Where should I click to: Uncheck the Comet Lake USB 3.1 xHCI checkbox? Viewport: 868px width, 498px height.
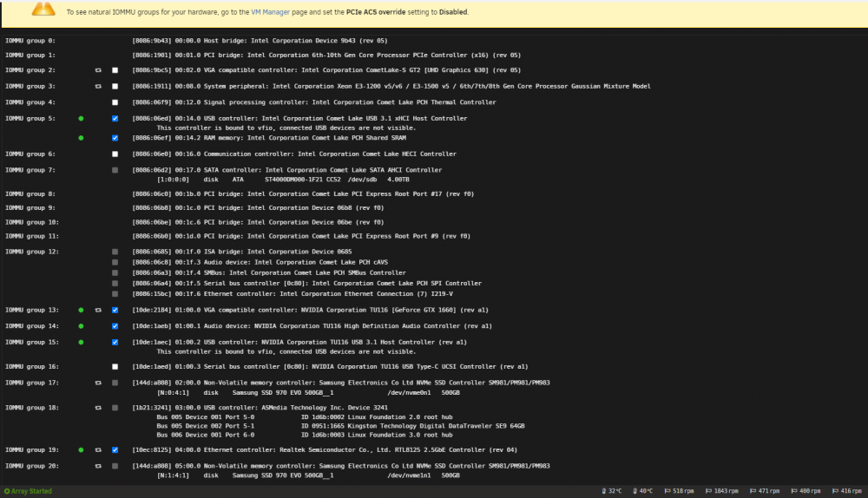(115, 118)
